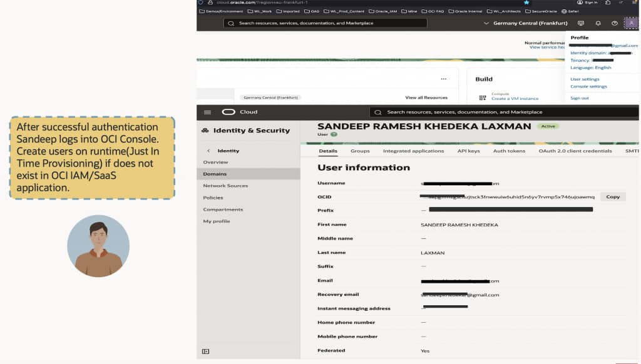Viewport: 641px width, 364px height.
Task: Select Compartments in the sidebar
Action: 223,210
